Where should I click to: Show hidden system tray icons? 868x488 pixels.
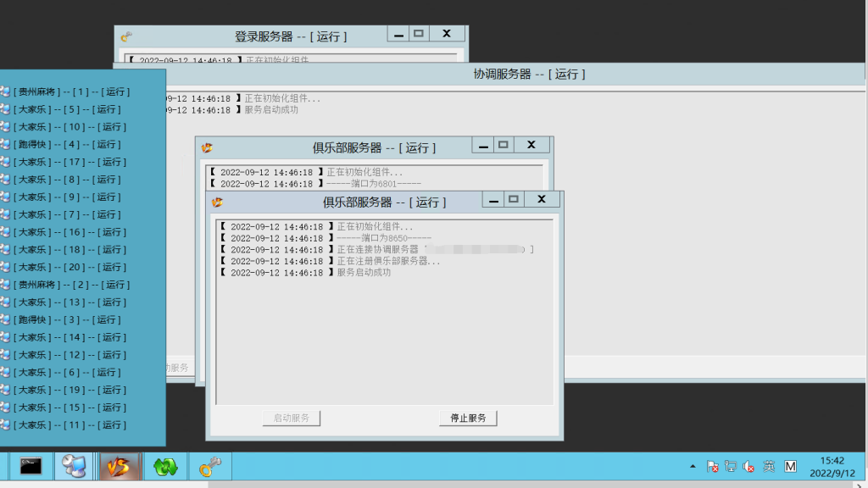pos(693,467)
